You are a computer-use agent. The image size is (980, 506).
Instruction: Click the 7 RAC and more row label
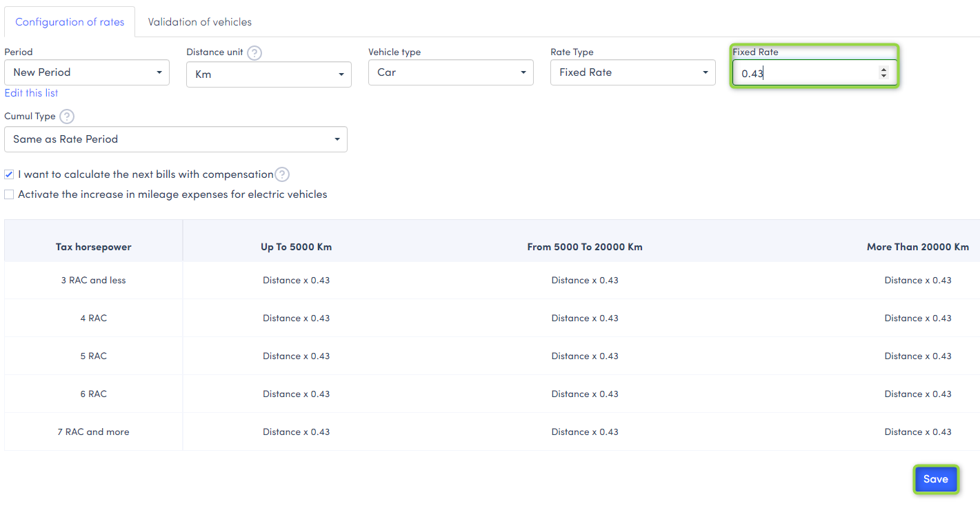click(94, 432)
